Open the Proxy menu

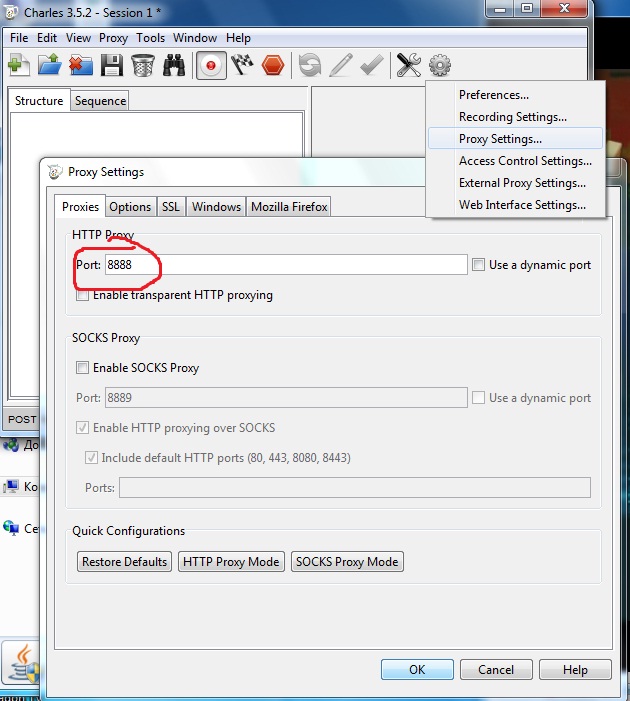113,38
